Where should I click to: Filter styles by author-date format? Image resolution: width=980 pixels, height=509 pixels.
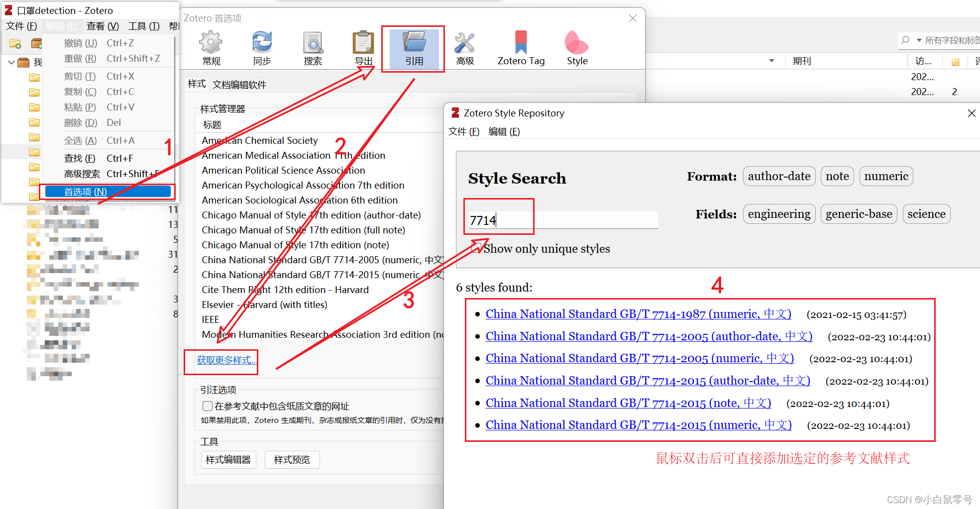point(779,176)
